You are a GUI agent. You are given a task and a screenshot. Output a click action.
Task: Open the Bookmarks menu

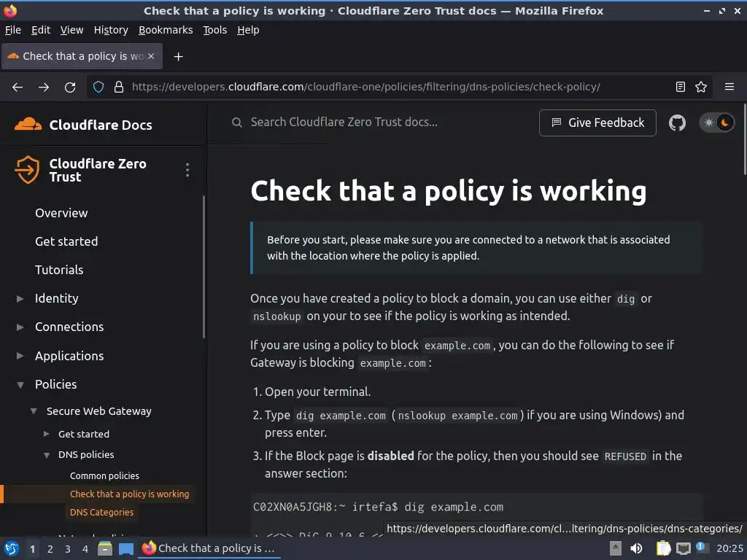(166, 30)
